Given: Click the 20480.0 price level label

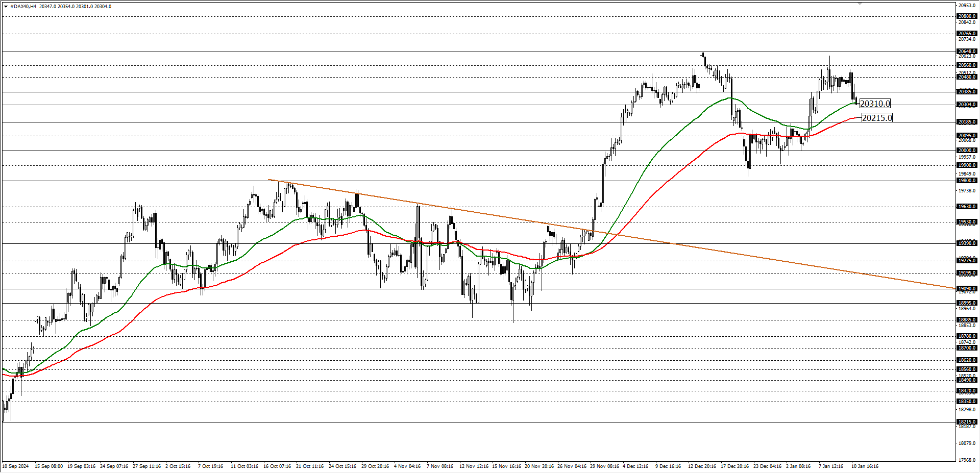Looking at the screenshot, I should pyautogui.click(x=967, y=77).
